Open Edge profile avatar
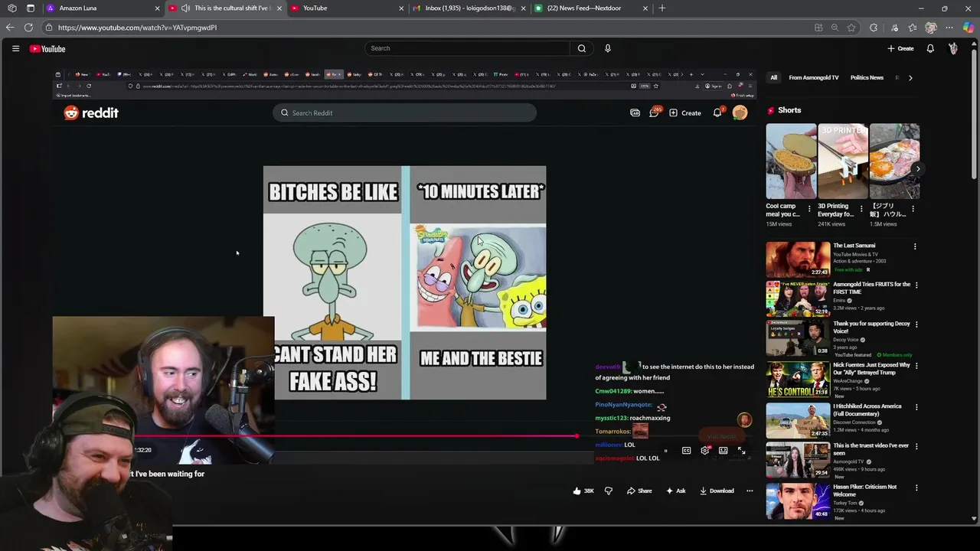The width and height of the screenshot is (980, 551). pyautogui.click(x=931, y=28)
